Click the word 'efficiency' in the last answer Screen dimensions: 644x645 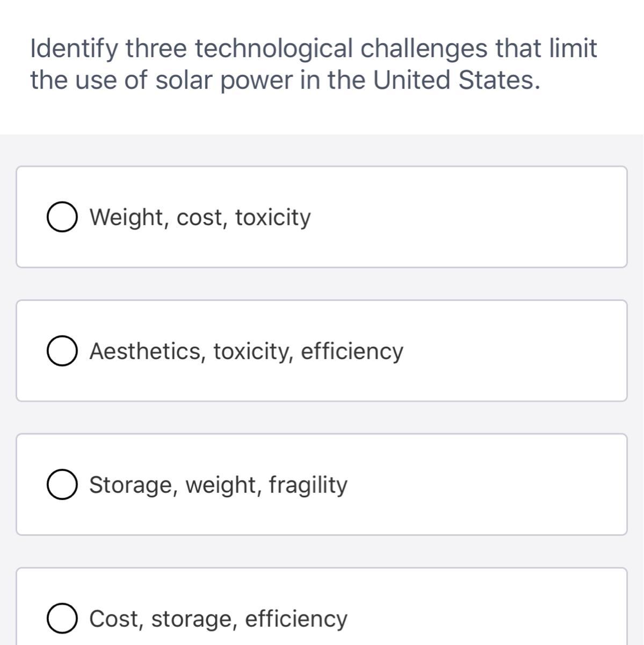[x=296, y=619]
